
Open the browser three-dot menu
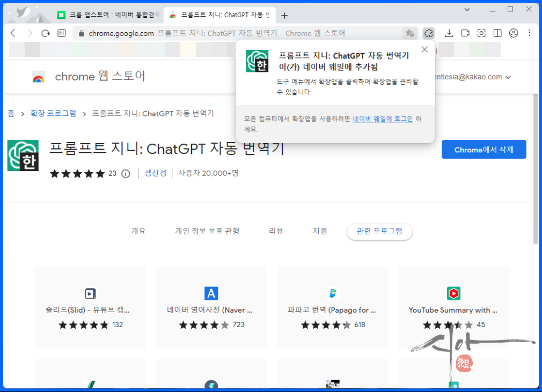click(530, 33)
